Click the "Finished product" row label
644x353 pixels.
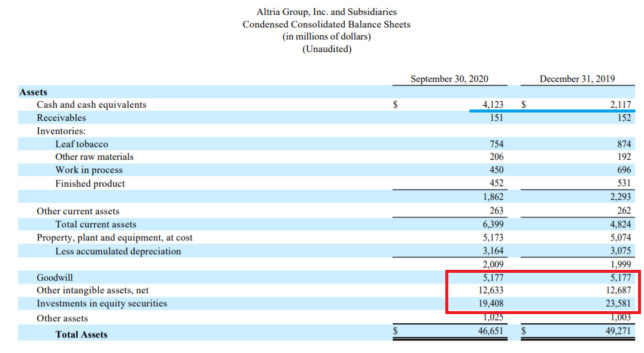point(90,184)
